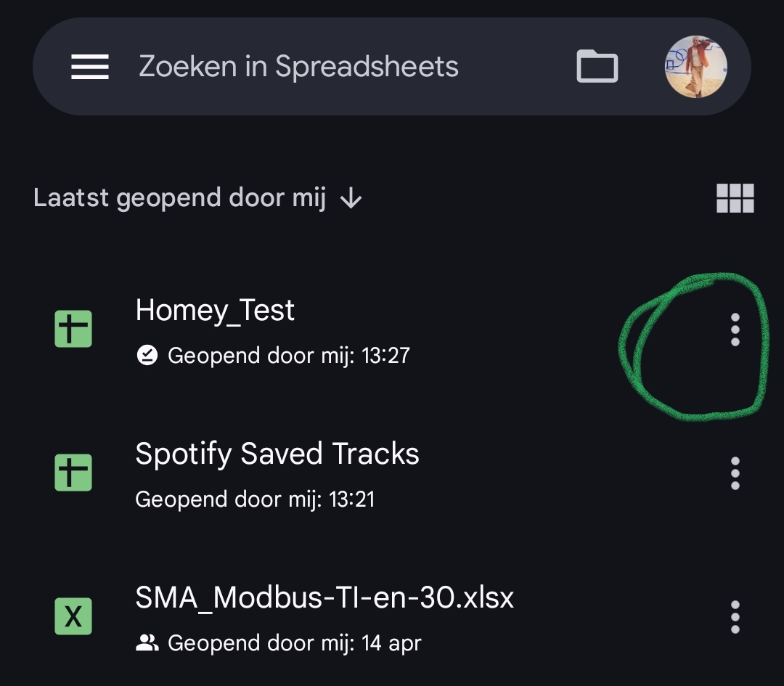Tap 'Geopend door mij: 13:21' subtitle

pyautogui.click(x=255, y=499)
